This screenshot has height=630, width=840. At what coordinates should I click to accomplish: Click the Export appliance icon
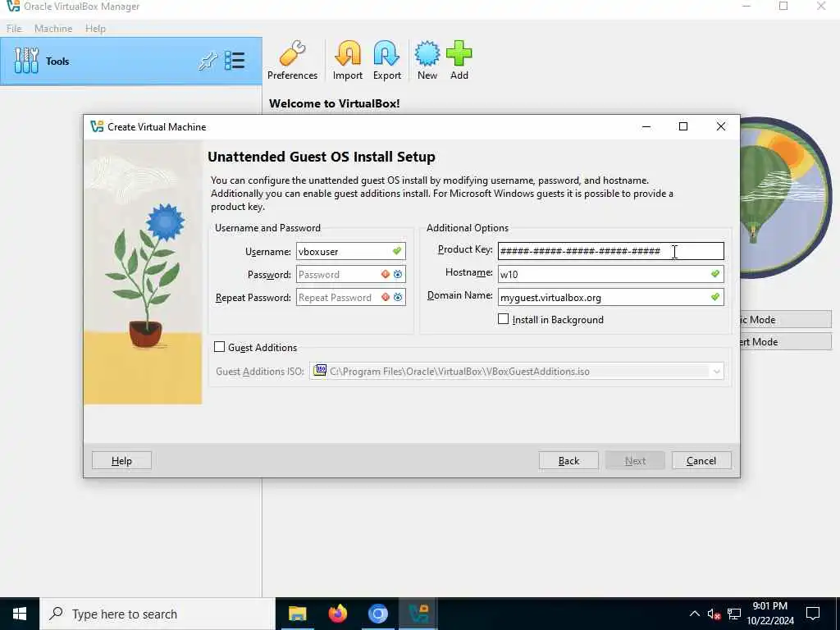(387, 61)
